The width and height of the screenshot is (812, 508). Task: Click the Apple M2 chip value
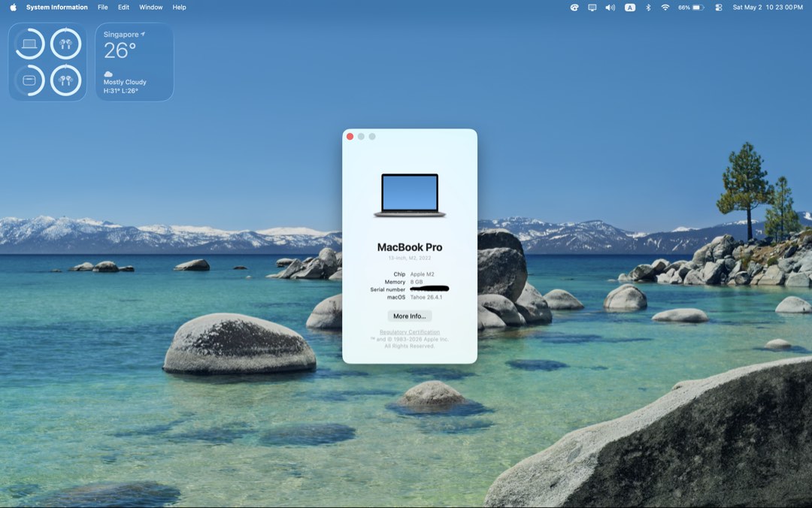click(x=422, y=274)
